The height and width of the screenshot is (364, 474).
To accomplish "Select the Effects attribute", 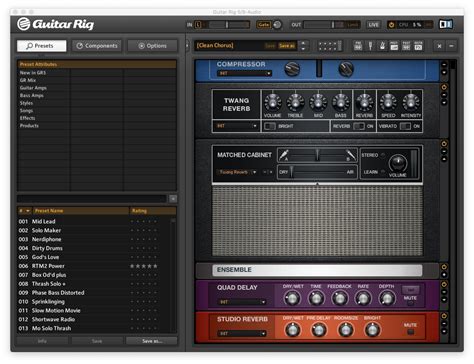I will click(27, 118).
